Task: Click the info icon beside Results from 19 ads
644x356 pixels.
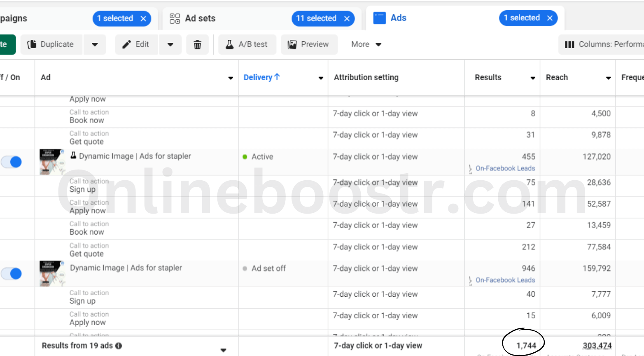Action: (x=119, y=346)
